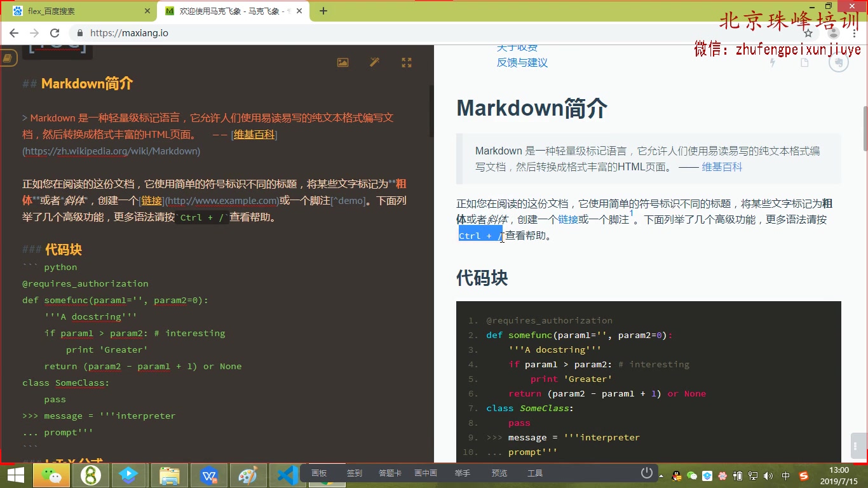Click the 反馈与建议 link
The height and width of the screenshot is (488, 868).
tap(522, 62)
